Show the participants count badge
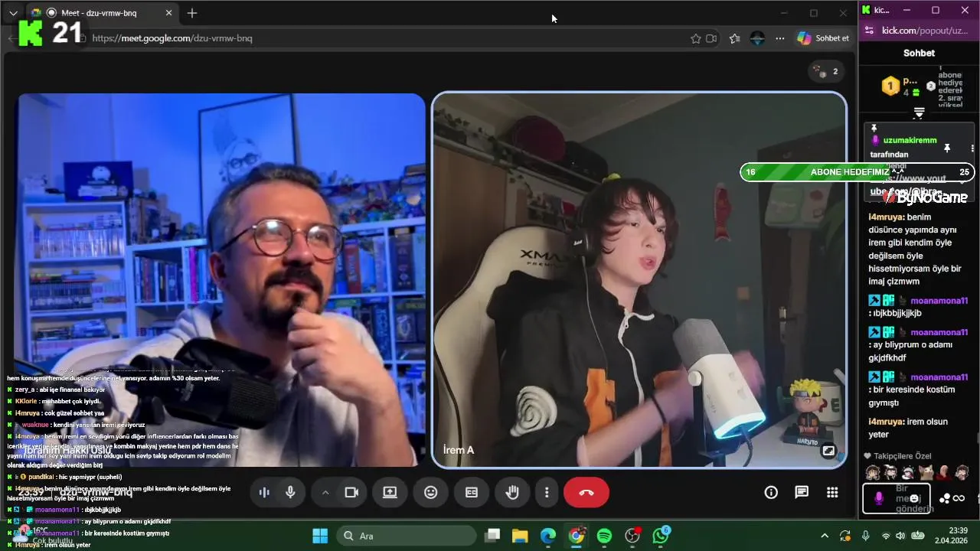 (827, 71)
